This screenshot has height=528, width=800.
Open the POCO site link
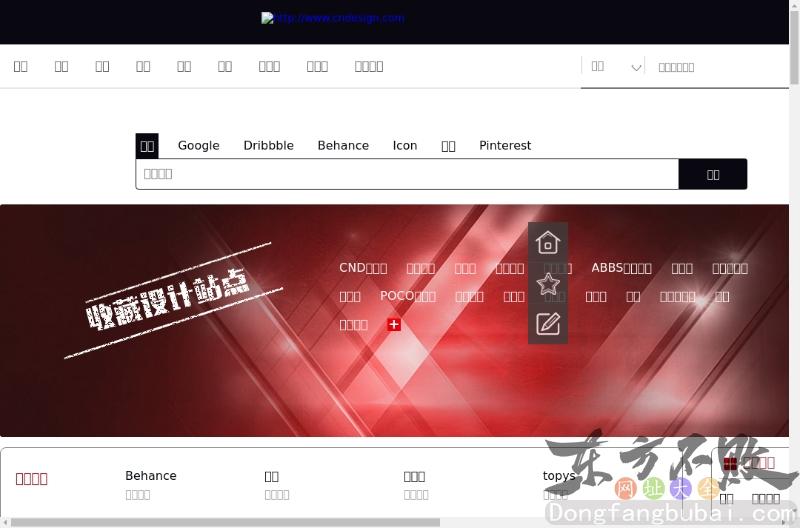pos(408,296)
